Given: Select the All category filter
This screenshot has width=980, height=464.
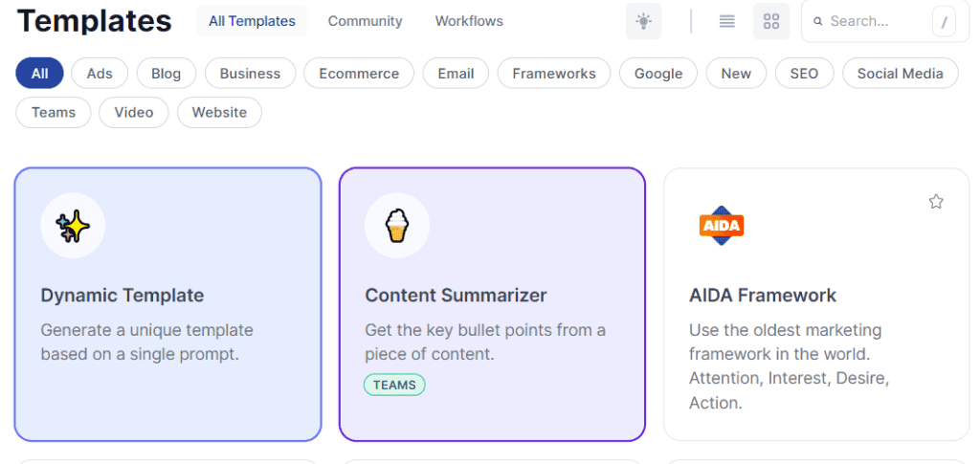Looking at the screenshot, I should [x=39, y=74].
